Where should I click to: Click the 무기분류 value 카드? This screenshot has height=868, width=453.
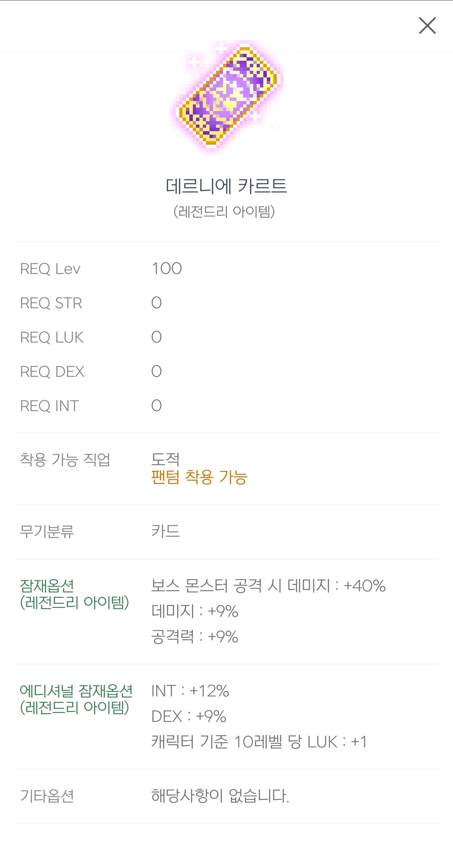coord(165,531)
